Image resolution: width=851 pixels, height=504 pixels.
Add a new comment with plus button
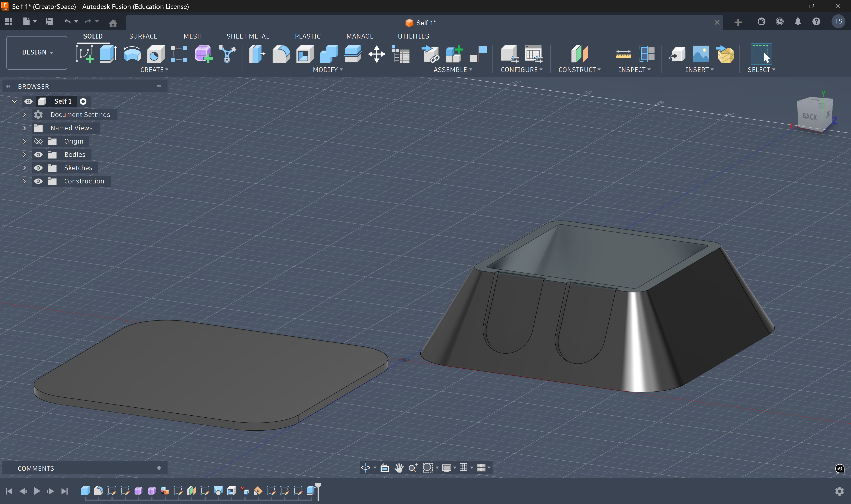[159, 468]
